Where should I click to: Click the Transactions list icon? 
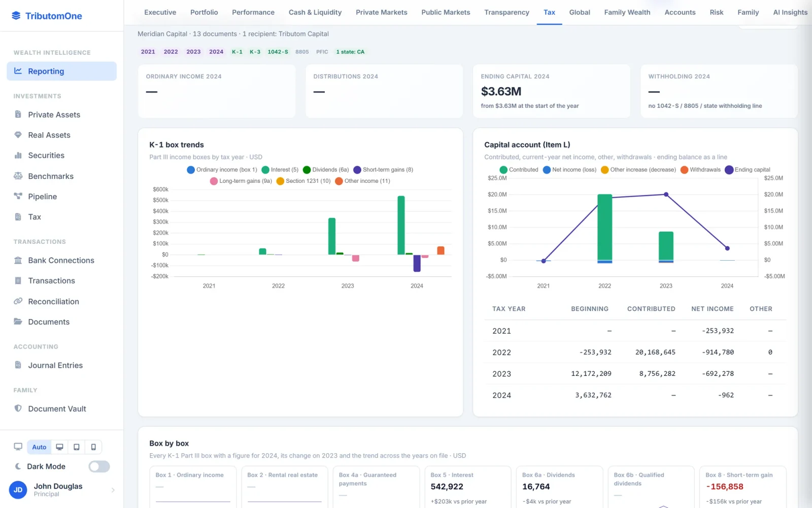[18, 280]
